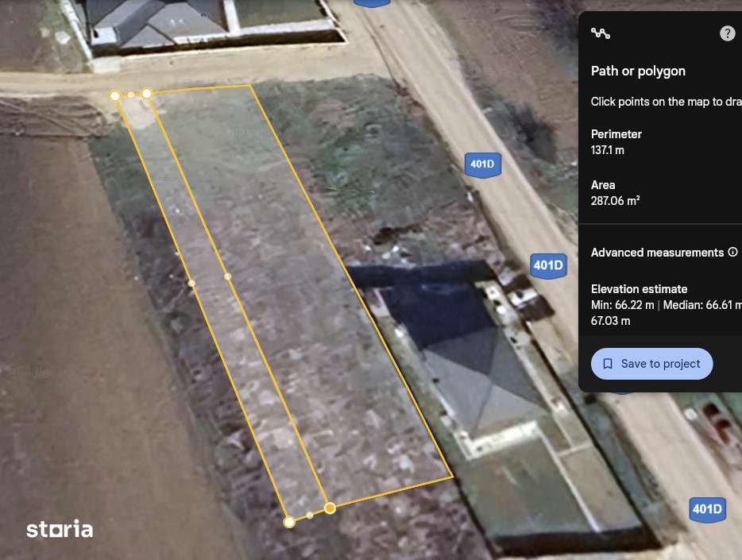Click bookmark icon inside Save to project
742x560 pixels.
(608, 364)
